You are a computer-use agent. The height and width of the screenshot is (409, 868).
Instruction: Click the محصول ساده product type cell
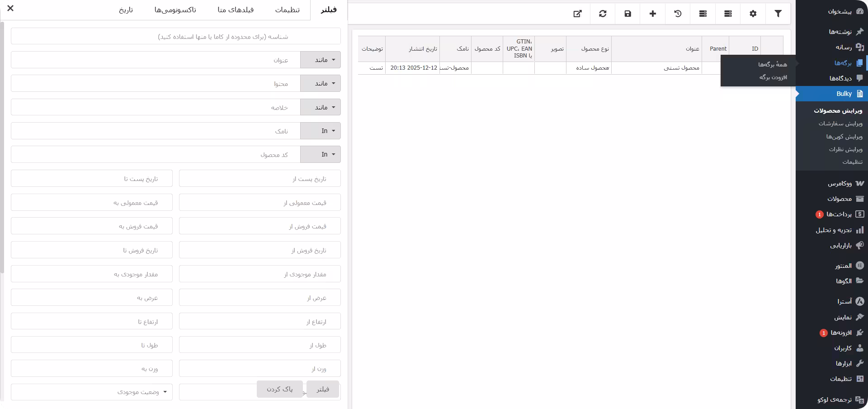[x=589, y=68]
